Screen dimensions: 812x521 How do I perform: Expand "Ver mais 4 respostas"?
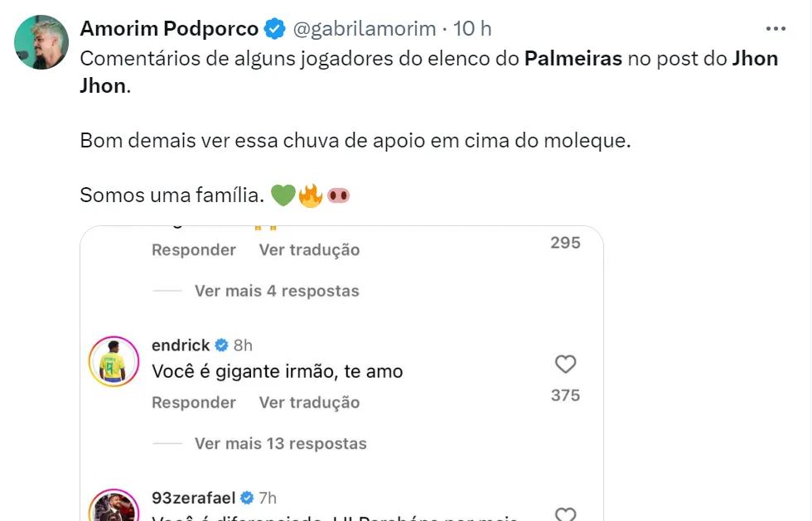[x=277, y=291]
